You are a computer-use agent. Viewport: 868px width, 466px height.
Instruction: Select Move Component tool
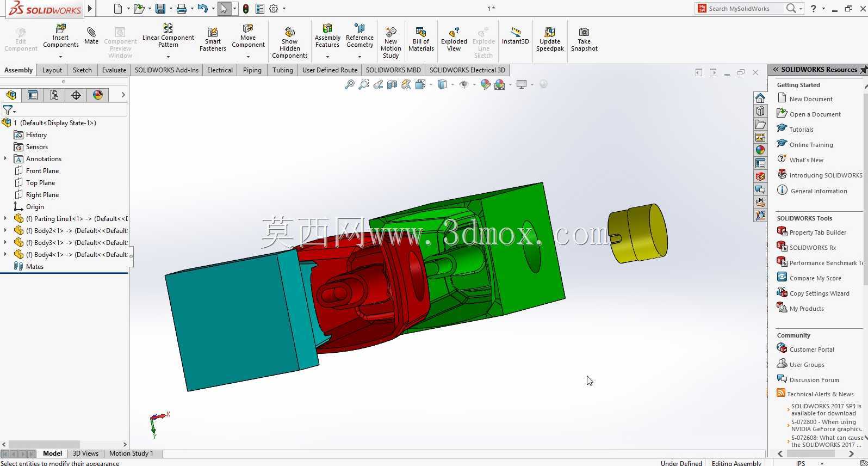tap(248, 36)
